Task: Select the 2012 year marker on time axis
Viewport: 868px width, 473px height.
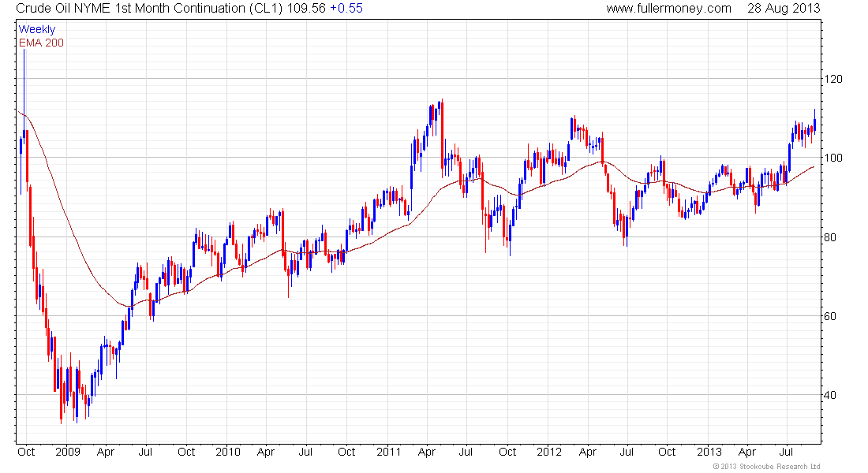Action: pos(548,452)
